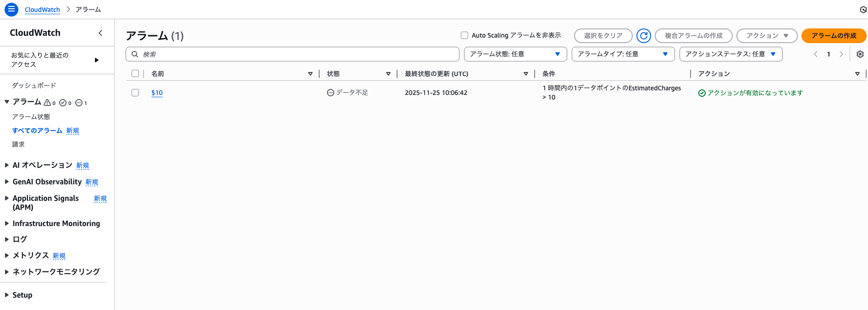Click 新規 link beside メトリクス
The height and width of the screenshot is (310, 868).
click(x=59, y=256)
